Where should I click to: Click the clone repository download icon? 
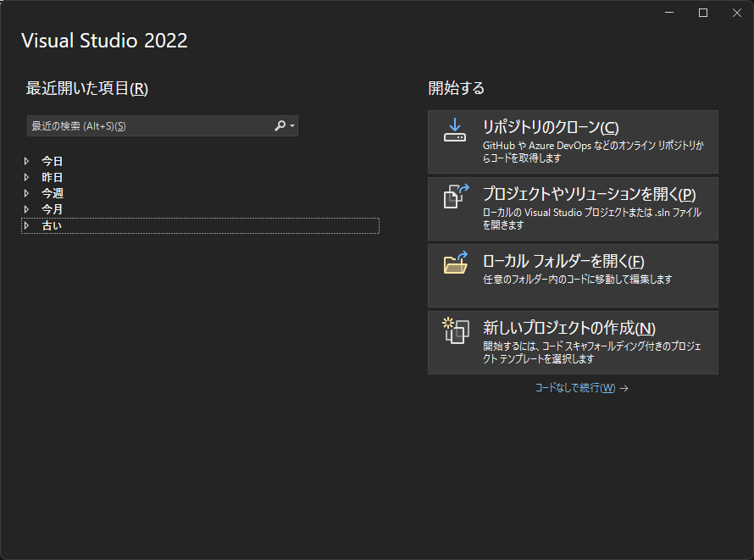tap(455, 129)
